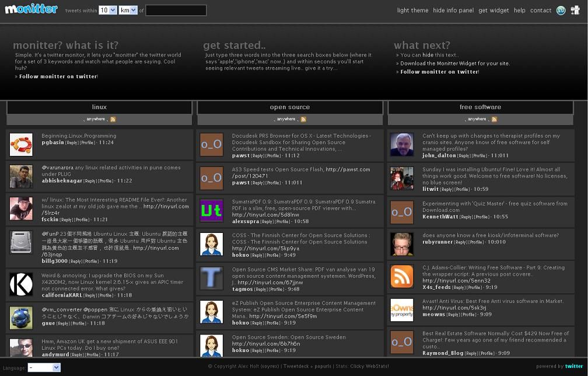This screenshot has height=376, width=588.
Task: Click Follow monitter on twitter under what next
Action: click(439, 72)
